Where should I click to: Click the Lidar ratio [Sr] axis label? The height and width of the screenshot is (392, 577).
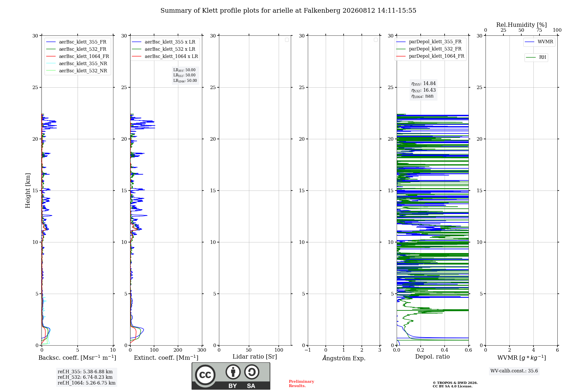pos(255,357)
